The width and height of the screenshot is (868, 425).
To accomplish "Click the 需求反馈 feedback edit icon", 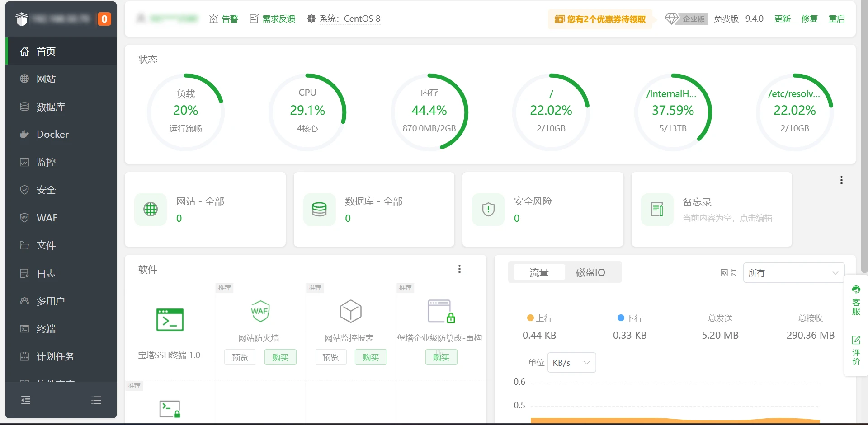I will (x=254, y=19).
